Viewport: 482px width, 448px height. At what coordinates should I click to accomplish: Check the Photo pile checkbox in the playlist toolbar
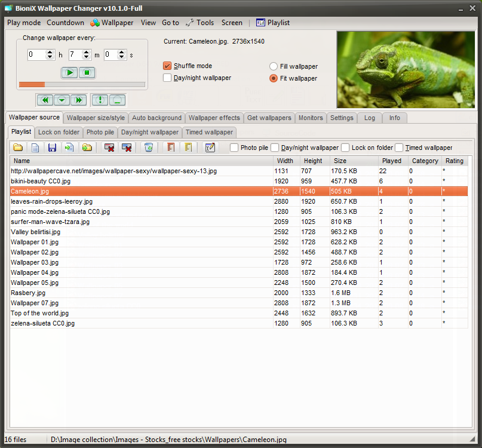point(234,148)
